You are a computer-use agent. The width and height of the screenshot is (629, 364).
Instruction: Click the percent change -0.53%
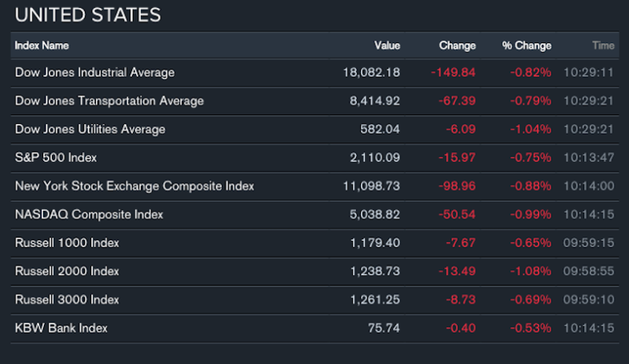pos(531,328)
